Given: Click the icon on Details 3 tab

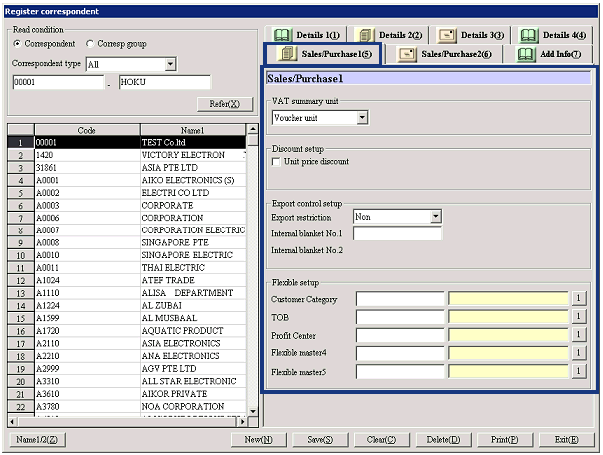Looking at the screenshot, I should pyautogui.click(x=446, y=35).
